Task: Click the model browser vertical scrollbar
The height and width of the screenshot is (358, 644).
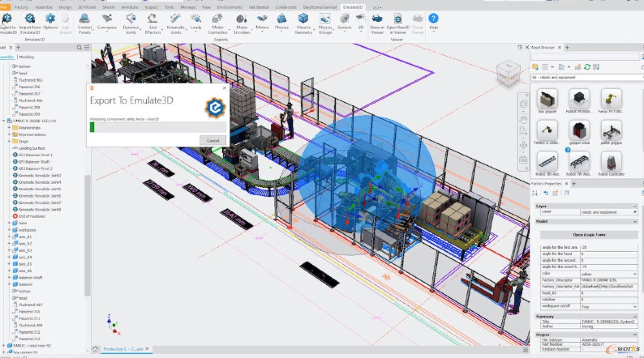Action: (87, 235)
